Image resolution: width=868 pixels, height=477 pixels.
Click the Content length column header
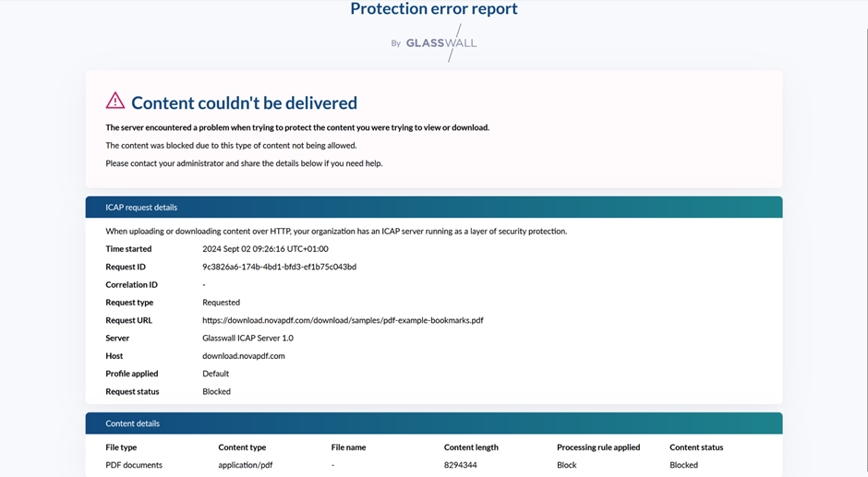pos(471,447)
